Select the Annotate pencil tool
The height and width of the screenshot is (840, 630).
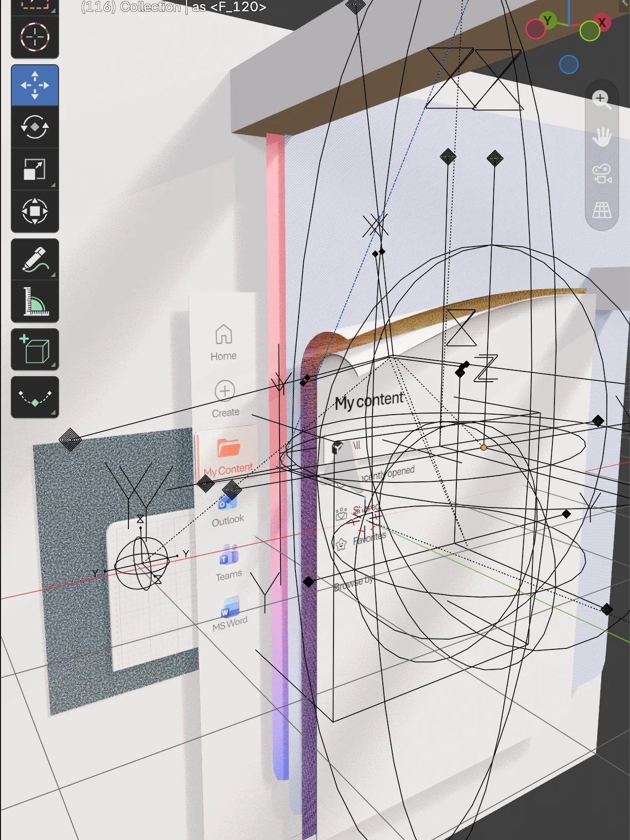tap(35, 259)
